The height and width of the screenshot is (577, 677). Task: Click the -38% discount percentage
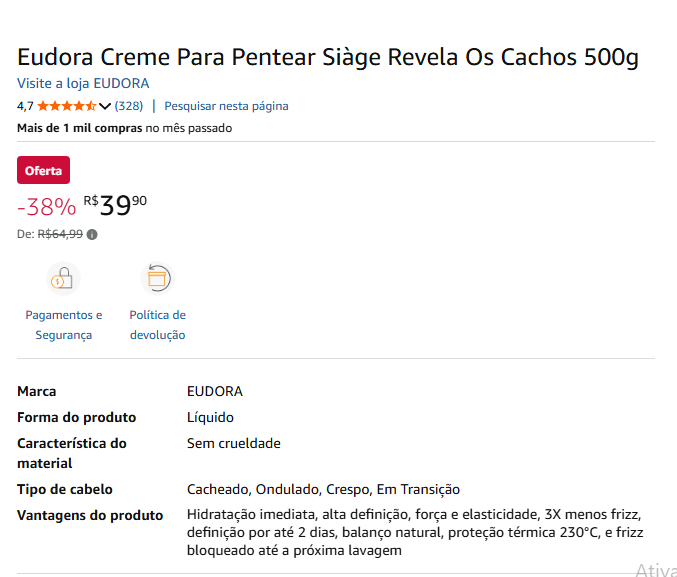coord(46,207)
